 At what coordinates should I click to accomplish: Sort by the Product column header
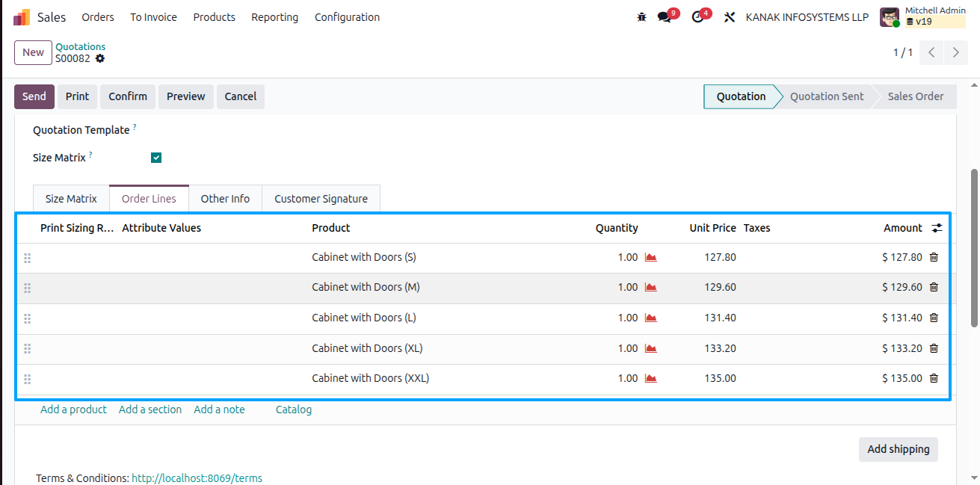[x=331, y=228]
